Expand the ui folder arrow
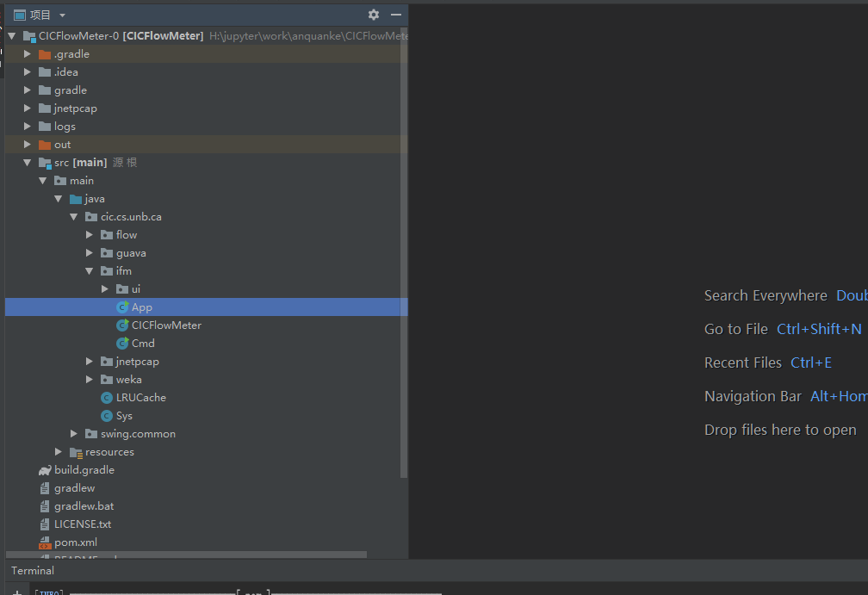Image resolution: width=868 pixels, height=595 pixels. coord(105,289)
